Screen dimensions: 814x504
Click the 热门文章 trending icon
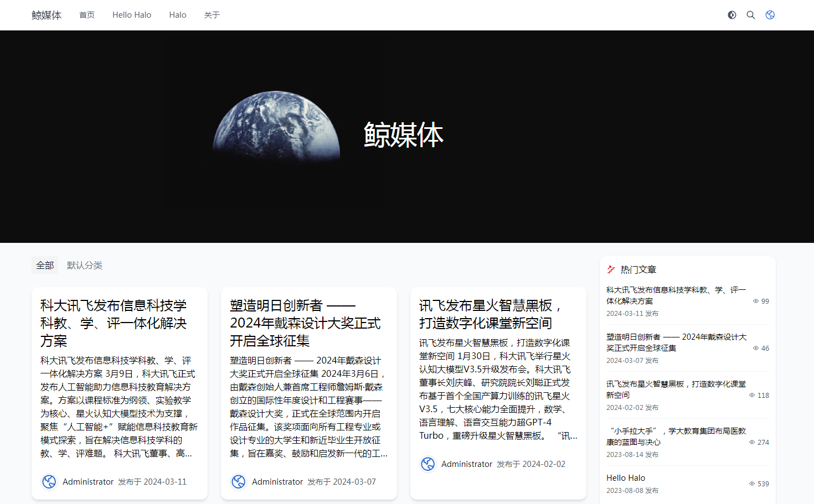tap(611, 269)
